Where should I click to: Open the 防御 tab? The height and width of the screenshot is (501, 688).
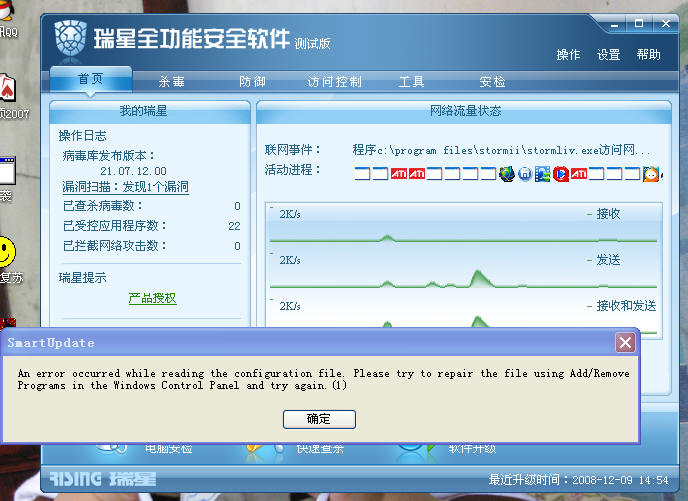pyautogui.click(x=252, y=82)
